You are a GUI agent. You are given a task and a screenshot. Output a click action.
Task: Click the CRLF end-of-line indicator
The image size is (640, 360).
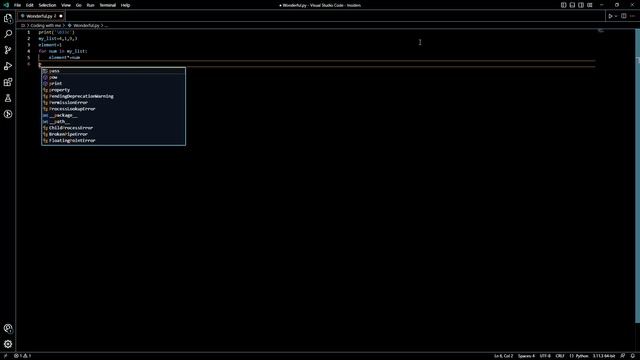coord(560,356)
